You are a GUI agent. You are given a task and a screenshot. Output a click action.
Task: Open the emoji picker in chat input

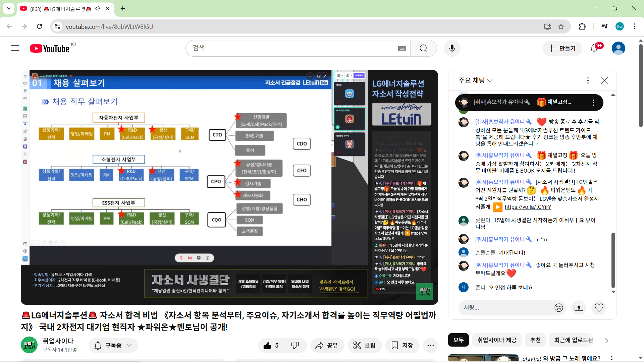tap(558, 307)
